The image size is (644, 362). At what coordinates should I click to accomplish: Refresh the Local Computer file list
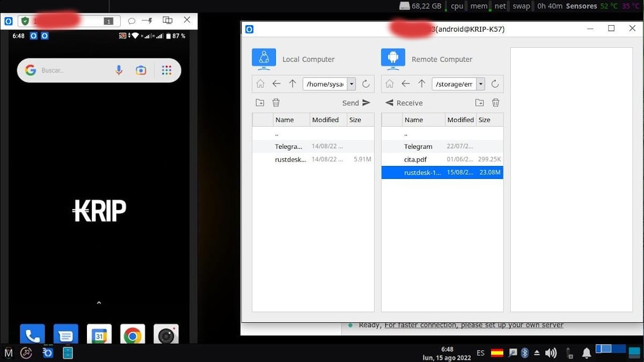tap(366, 84)
